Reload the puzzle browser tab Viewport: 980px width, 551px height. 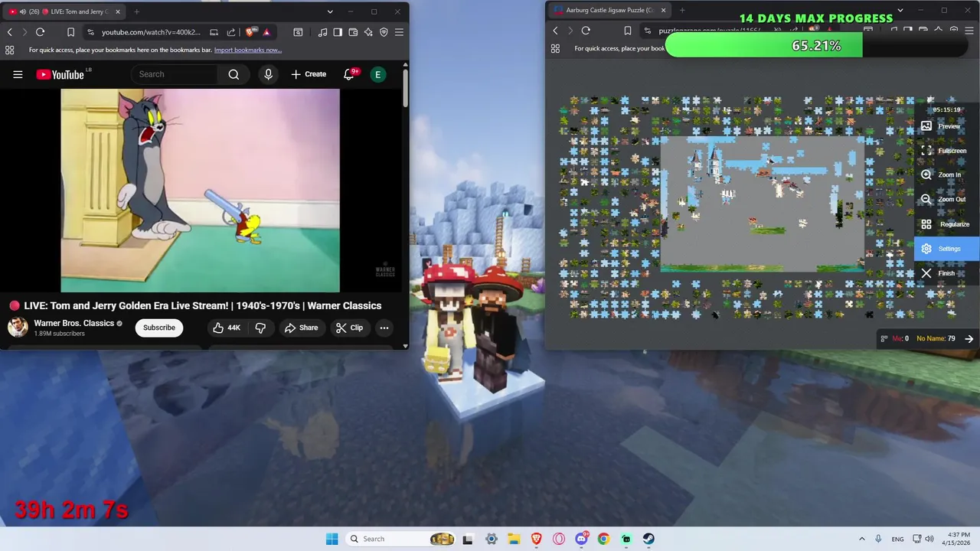tap(586, 31)
